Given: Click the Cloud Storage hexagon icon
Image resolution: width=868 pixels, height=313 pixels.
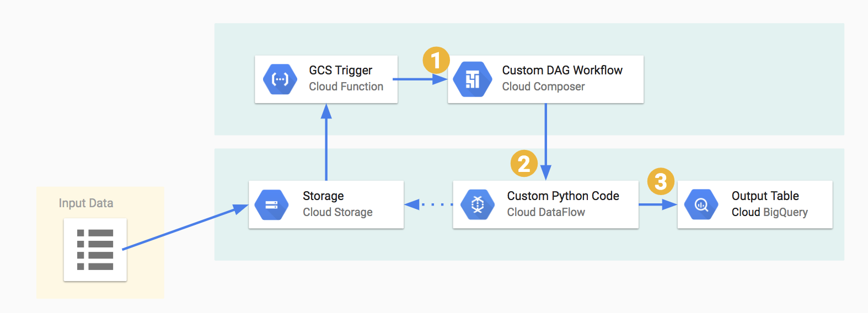Looking at the screenshot, I should [272, 205].
